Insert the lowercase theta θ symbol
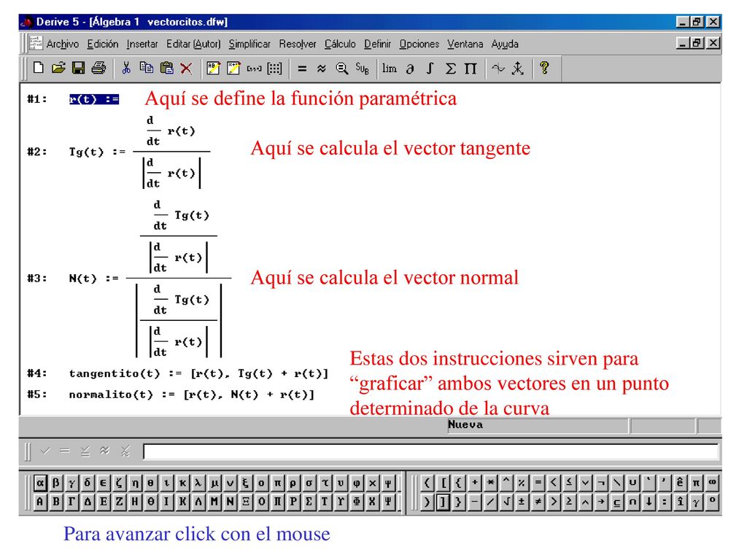The height and width of the screenshot is (560, 747). [150, 483]
